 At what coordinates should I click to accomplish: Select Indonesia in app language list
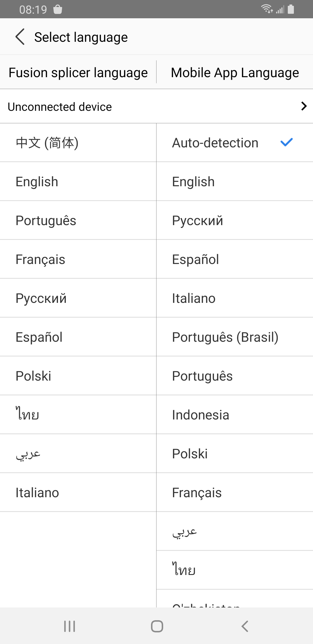pos(235,415)
